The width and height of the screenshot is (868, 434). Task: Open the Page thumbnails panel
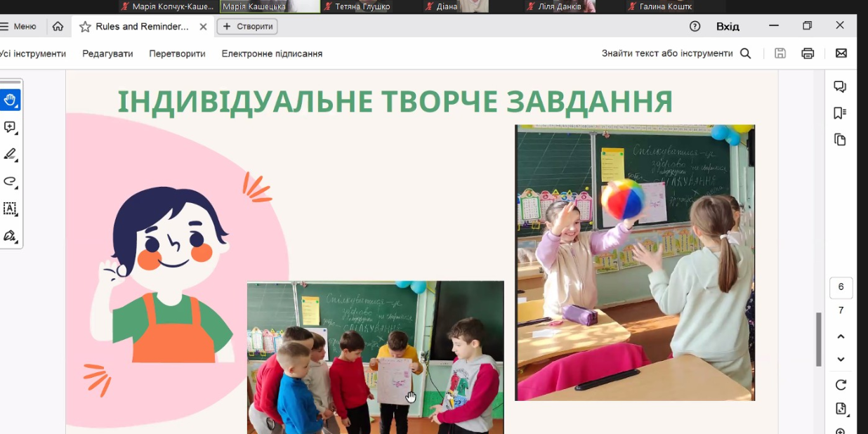tap(840, 140)
